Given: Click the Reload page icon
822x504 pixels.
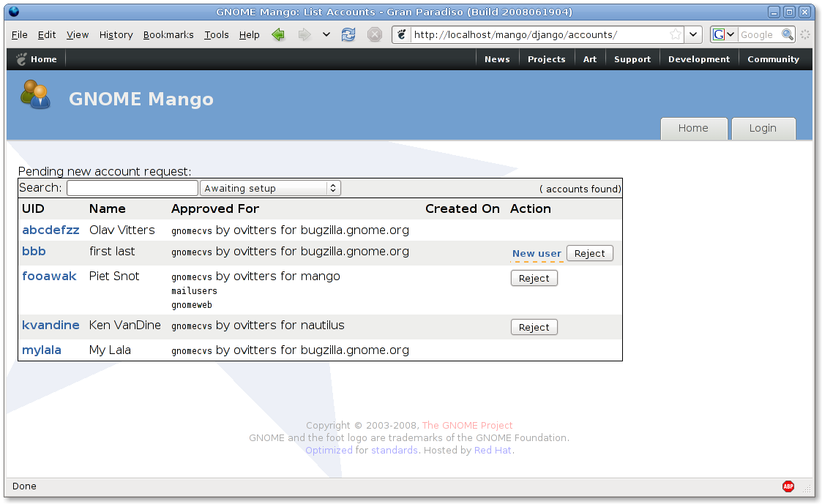Looking at the screenshot, I should pyautogui.click(x=348, y=35).
